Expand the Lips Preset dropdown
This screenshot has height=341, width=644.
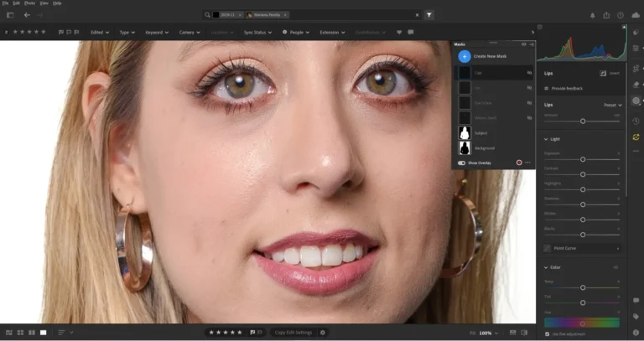612,105
